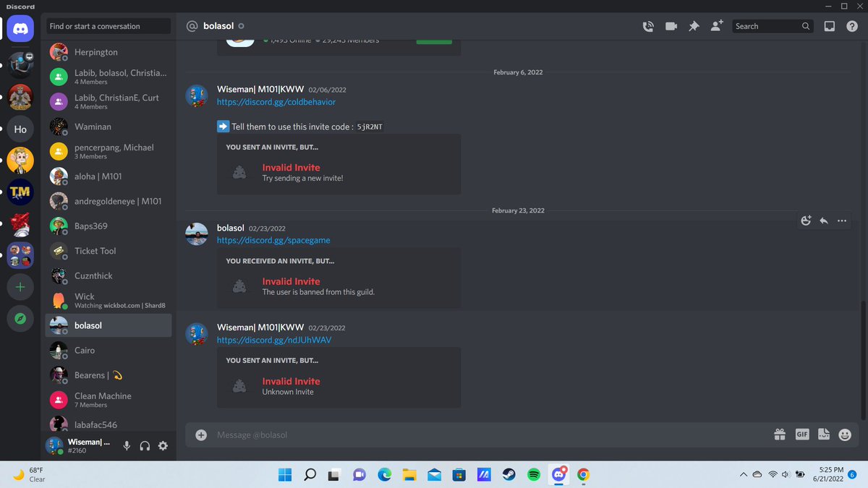The image size is (868, 488).
Task: Click Wiseman username on 02/06/2022 message
Action: click(260, 90)
